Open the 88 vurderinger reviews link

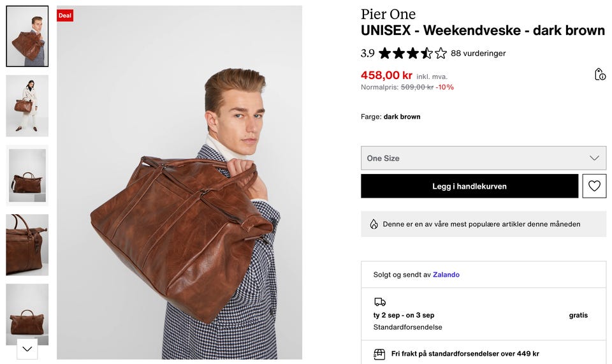click(x=478, y=54)
